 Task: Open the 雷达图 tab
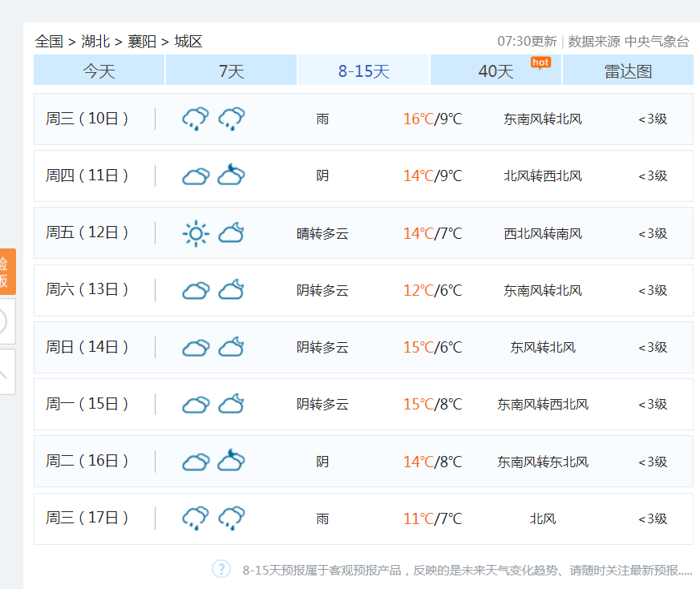pyautogui.click(x=628, y=71)
